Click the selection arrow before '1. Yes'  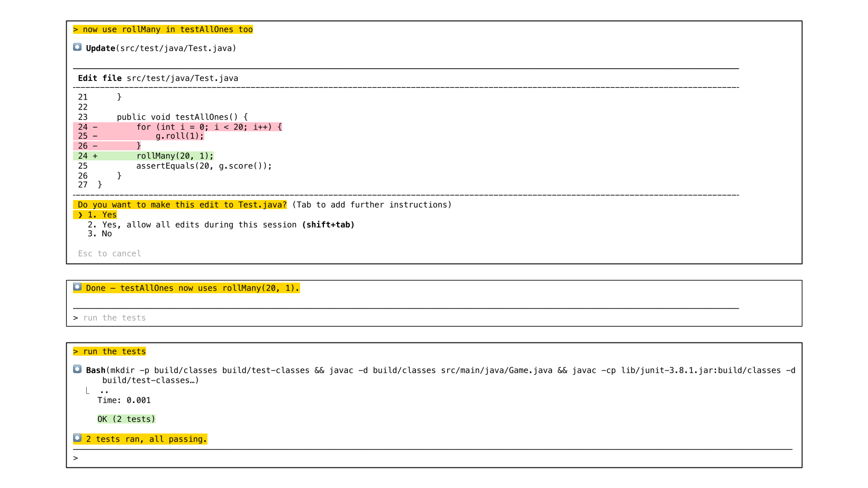pos(80,215)
